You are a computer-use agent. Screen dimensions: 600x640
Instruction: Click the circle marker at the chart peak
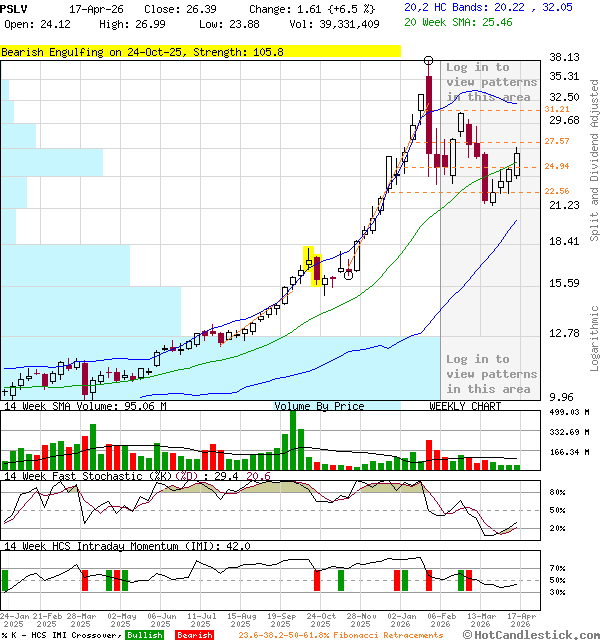click(x=429, y=62)
